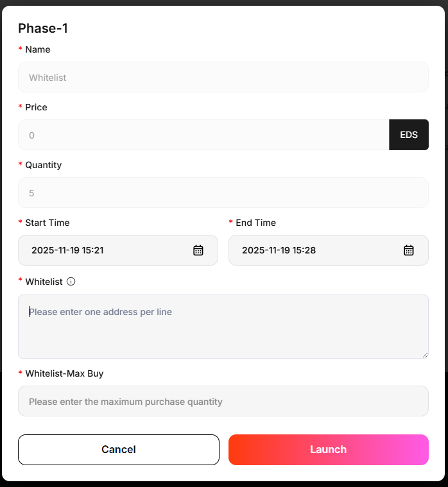The height and width of the screenshot is (487, 448).
Task: Focus the Whitelist-Max Buy quantity field
Action: (223, 401)
